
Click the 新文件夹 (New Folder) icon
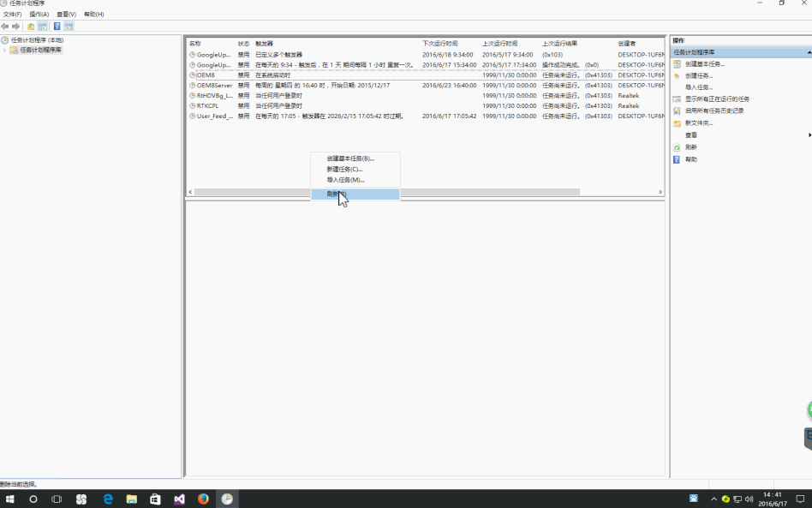[x=676, y=123]
